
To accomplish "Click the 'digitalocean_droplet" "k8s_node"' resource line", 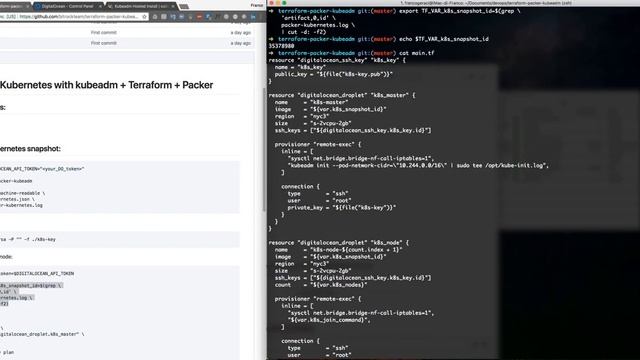I will pos(338,242).
